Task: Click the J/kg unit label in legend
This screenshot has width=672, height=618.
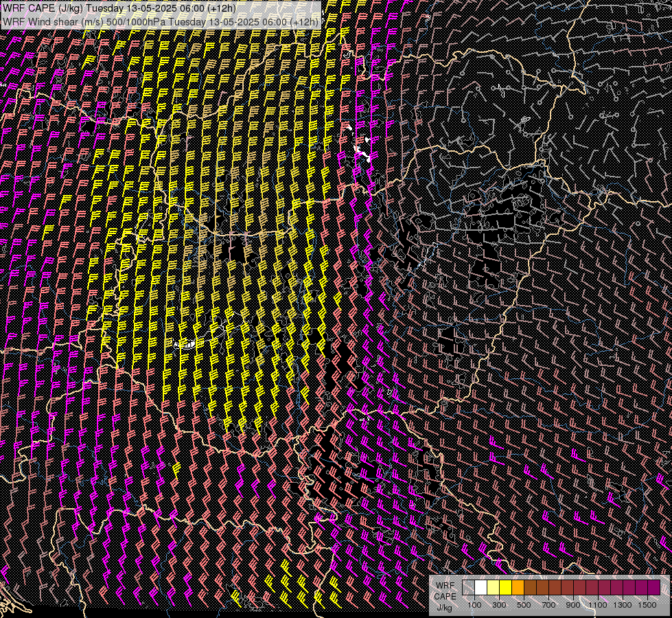Action: pos(444,608)
